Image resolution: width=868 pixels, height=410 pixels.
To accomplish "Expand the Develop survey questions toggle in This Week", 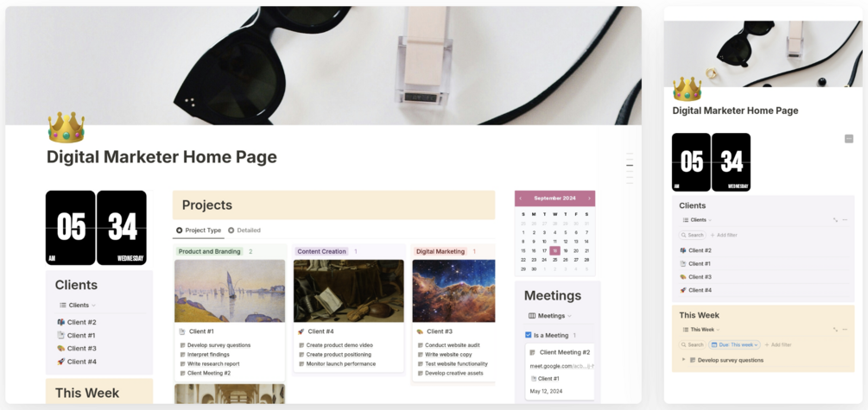I will point(684,360).
